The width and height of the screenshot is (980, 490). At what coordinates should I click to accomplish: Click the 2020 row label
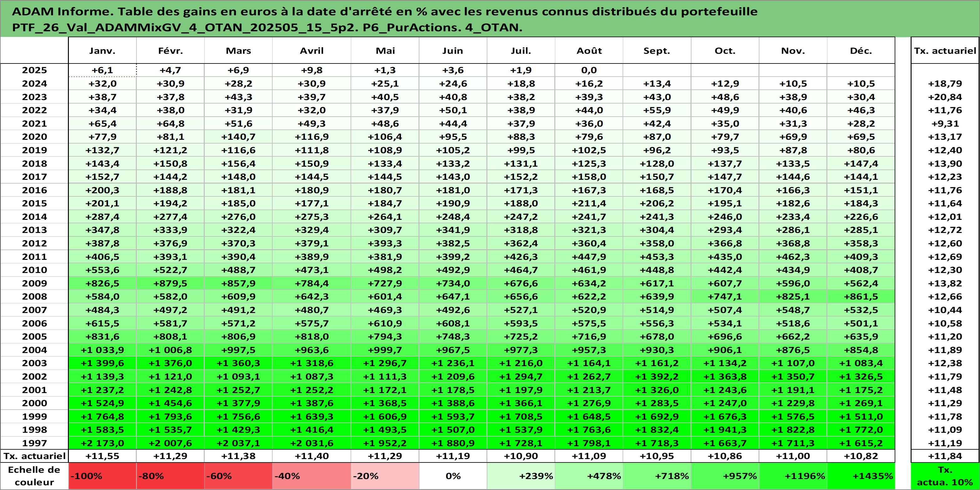34,137
